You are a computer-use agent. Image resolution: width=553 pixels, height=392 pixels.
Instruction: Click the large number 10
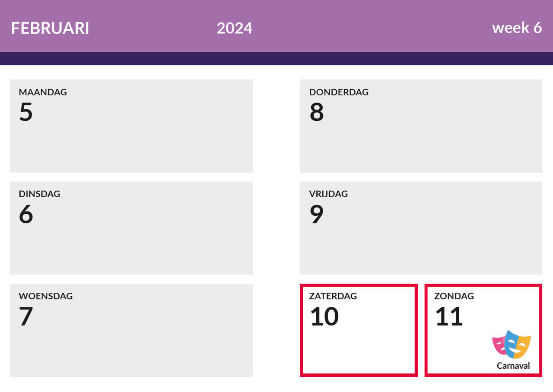tap(324, 316)
